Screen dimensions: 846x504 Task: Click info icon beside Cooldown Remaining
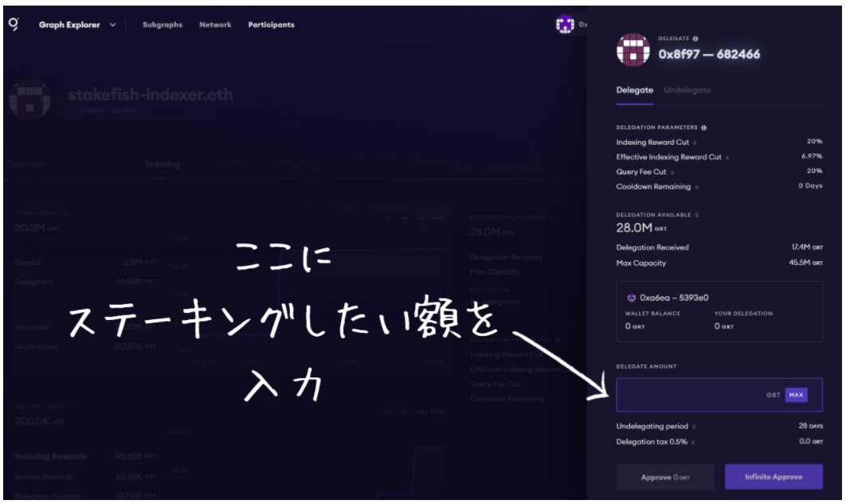point(697,187)
